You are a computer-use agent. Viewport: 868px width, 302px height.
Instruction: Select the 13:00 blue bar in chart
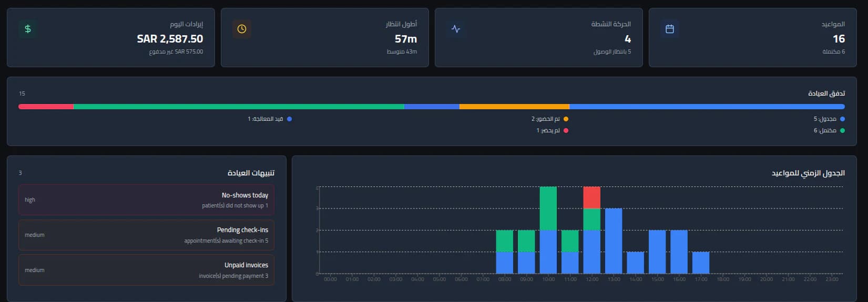(x=614, y=241)
